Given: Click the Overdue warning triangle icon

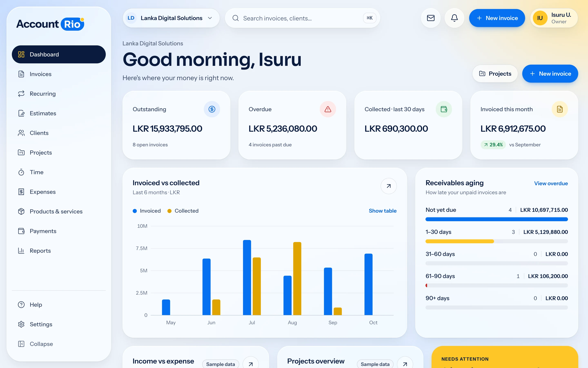Looking at the screenshot, I should point(328,109).
